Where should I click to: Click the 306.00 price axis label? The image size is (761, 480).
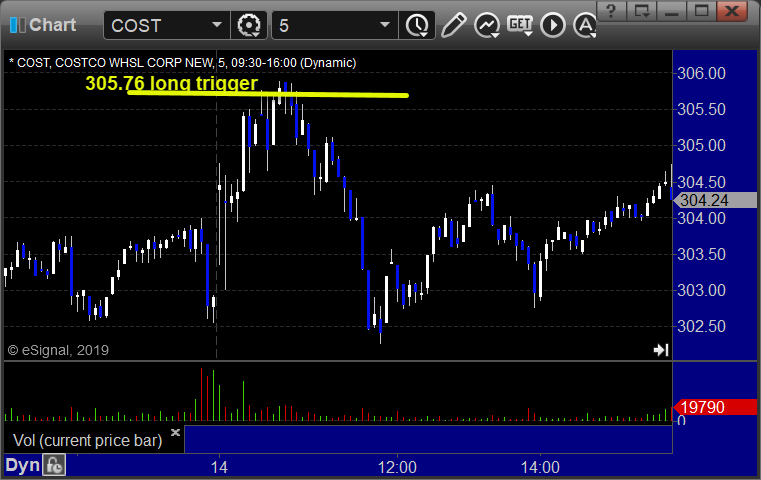coord(701,73)
